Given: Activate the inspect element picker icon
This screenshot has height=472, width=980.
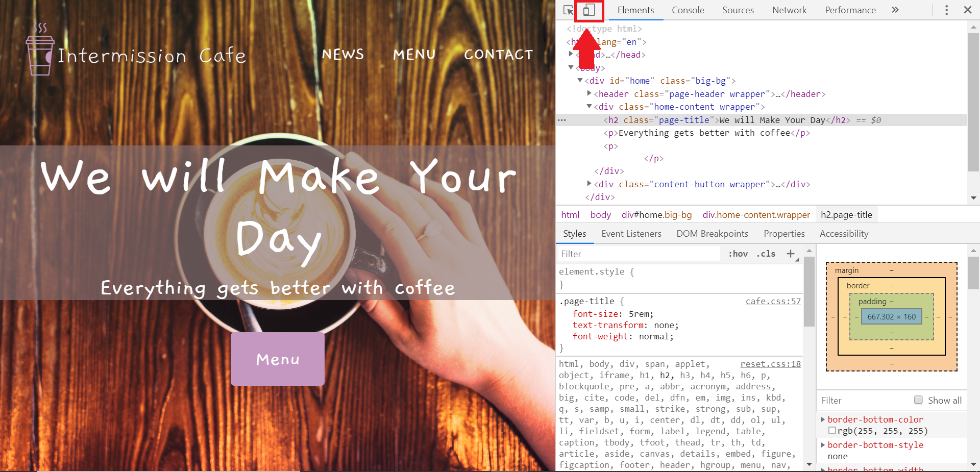Looking at the screenshot, I should coord(568,10).
